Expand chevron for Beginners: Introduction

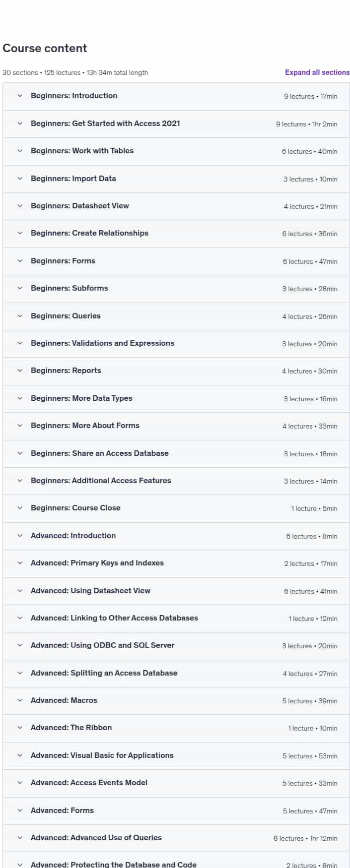[x=20, y=96]
